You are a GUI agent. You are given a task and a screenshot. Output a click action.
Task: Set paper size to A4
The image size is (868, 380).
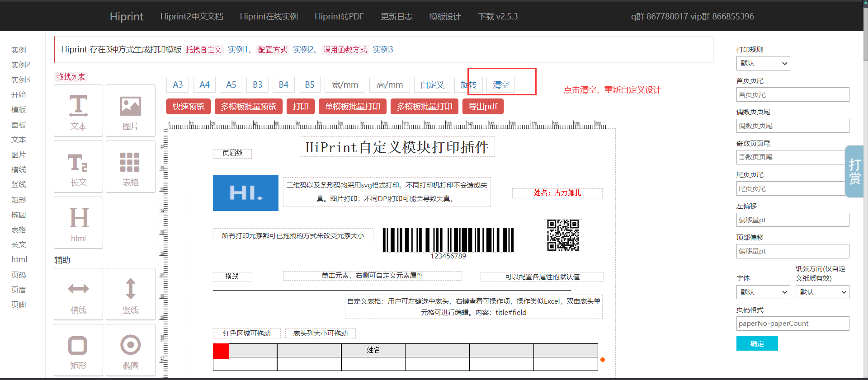click(204, 84)
